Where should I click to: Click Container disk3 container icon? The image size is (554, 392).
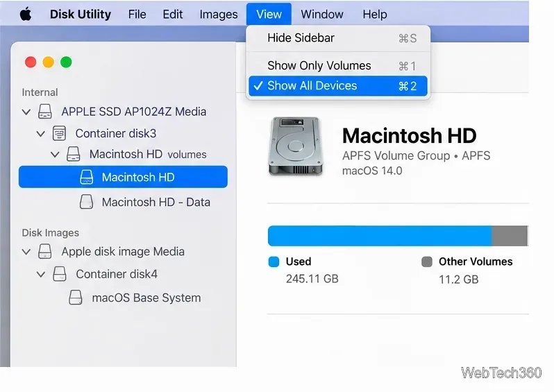[59, 133]
